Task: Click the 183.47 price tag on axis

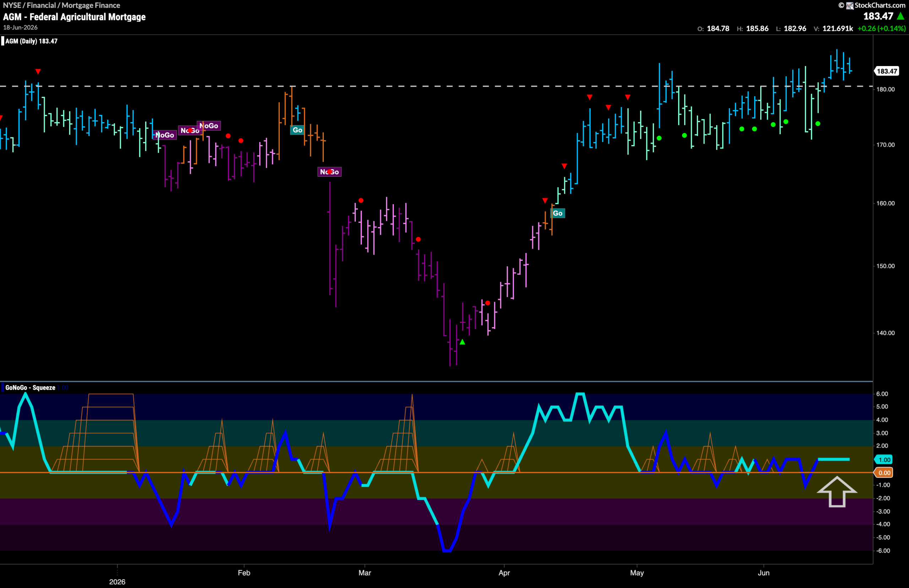Action: [x=887, y=71]
